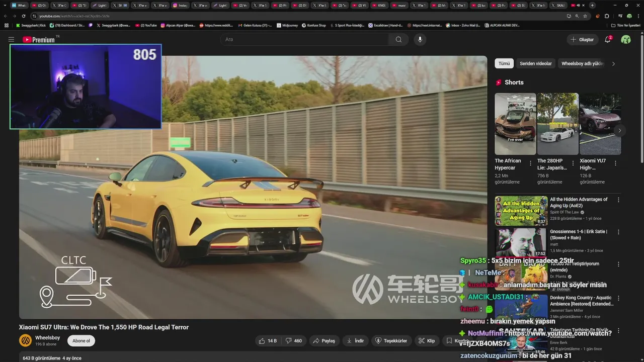Open The African Hypercar short thumbnail
The image size is (644, 362).
tap(515, 124)
